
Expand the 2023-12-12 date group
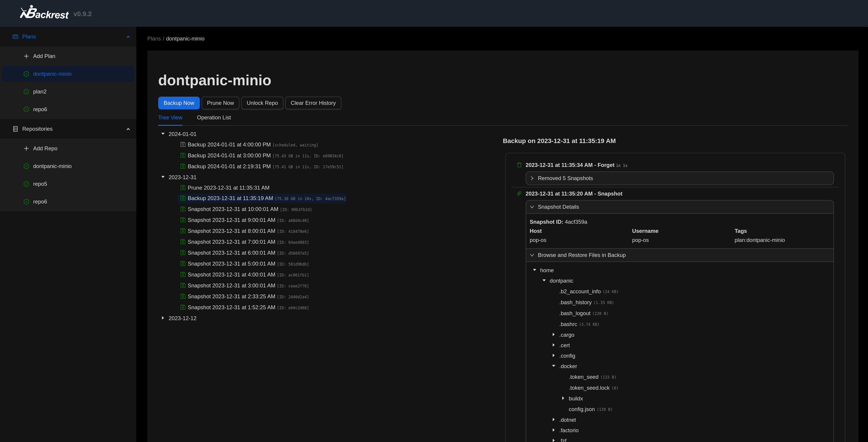click(x=163, y=318)
